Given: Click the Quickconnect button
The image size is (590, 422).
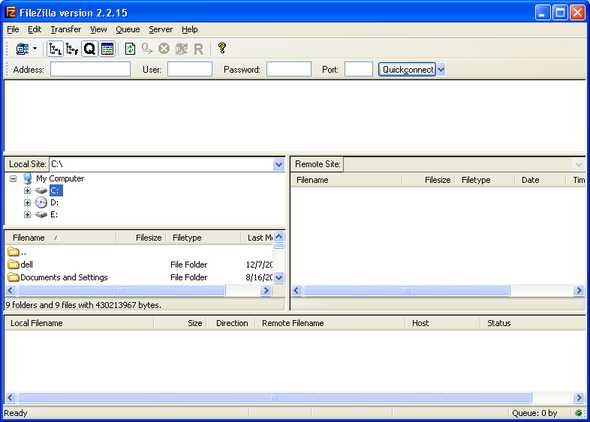Looking at the screenshot, I should click(407, 70).
